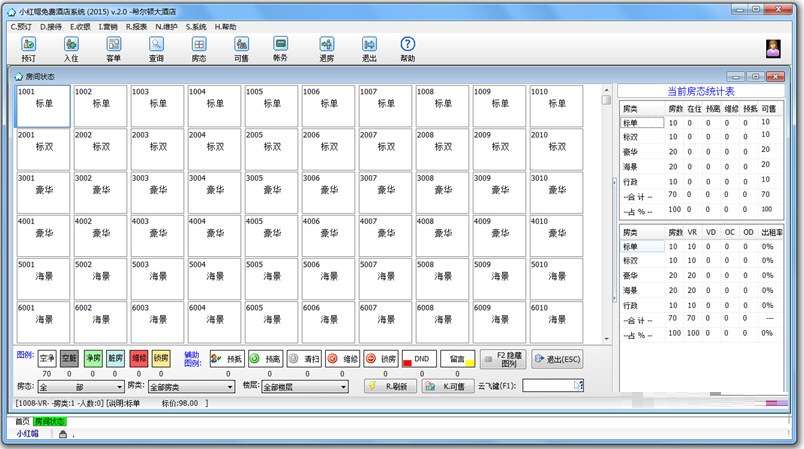Open the R.报表 reports menu
Viewport: 804px width, 449px height.
tap(135, 26)
